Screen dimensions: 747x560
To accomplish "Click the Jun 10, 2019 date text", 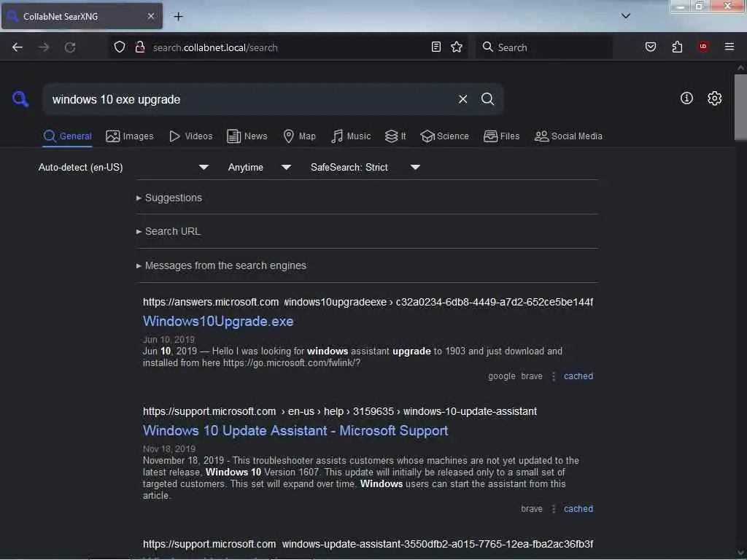I will 169,340.
